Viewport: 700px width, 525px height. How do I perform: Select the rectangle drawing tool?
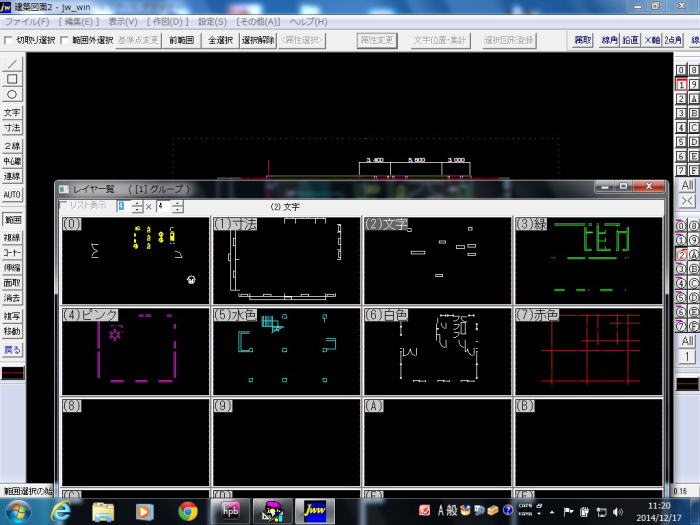pos(12,79)
